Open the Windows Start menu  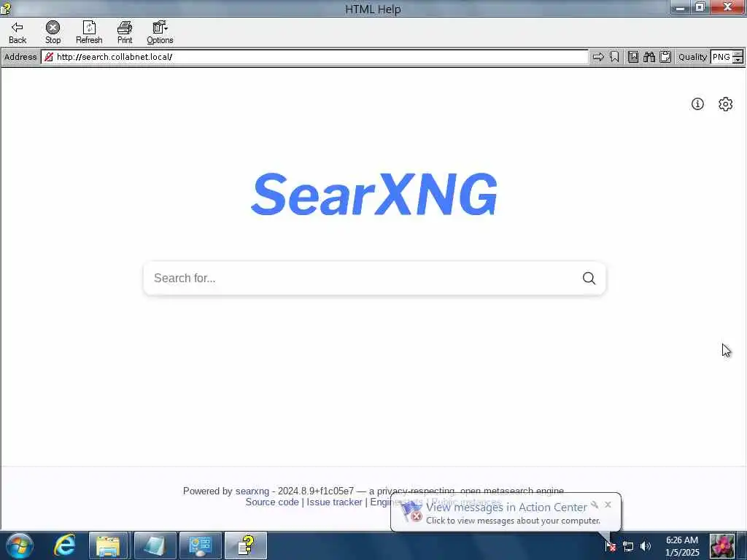tap(20, 545)
